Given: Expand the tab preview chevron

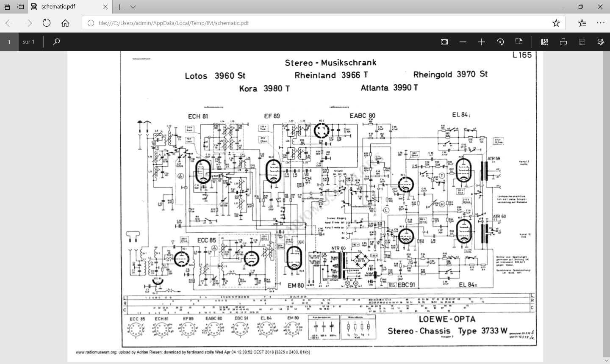Looking at the screenshot, I should [133, 7].
